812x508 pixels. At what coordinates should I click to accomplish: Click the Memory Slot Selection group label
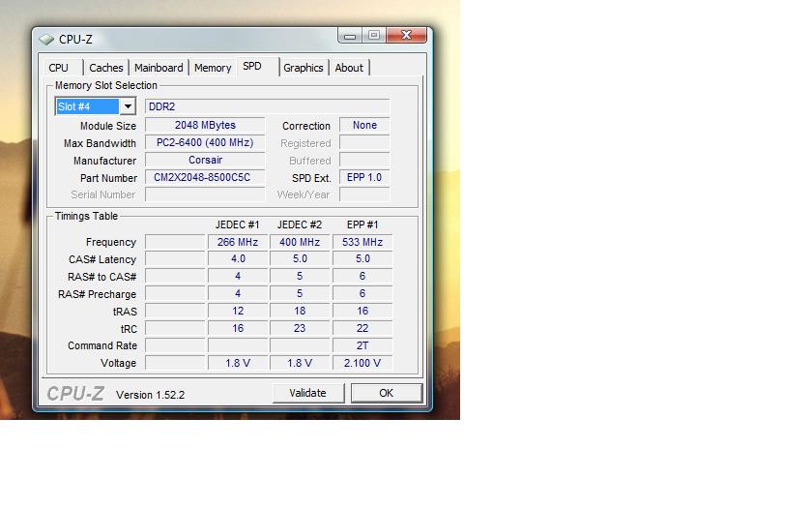pyautogui.click(x=106, y=85)
